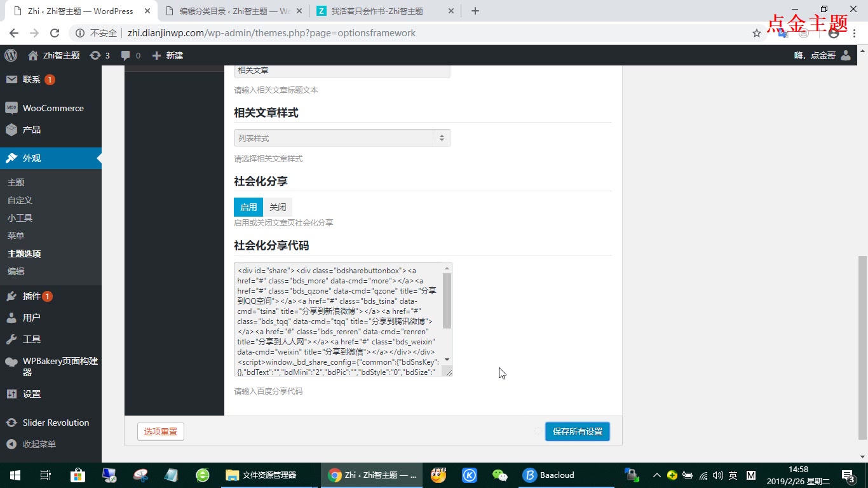Click the 保存所有设置 save button
This screenshot has width=868, height=488.
click(x=576, y=431)
